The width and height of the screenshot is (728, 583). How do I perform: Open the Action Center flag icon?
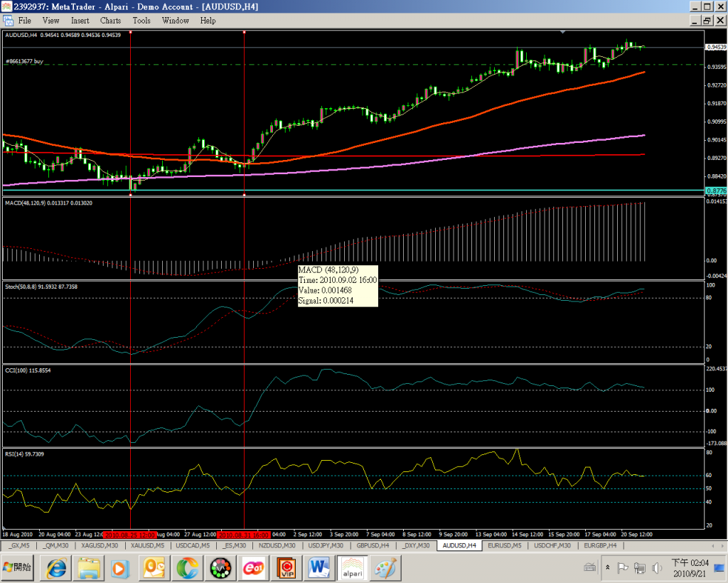622,567
